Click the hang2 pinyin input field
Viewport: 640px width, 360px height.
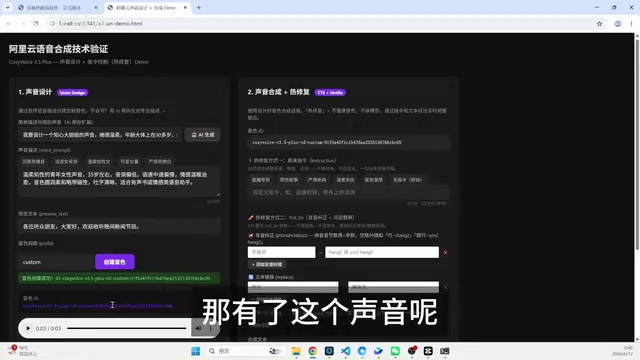point(382,252)
